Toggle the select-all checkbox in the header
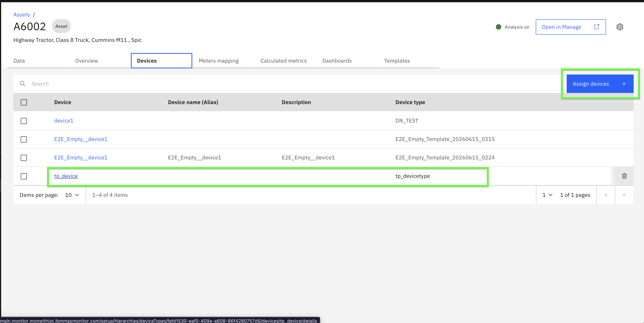 click(x=24, y=102)
